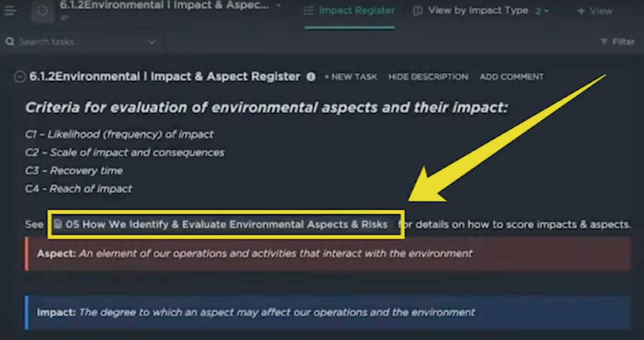The width and height of the screenshot is (644, 340).
Task: Expand the project title dropdown arrow
Action: pyautogui.click(x=279, y=6)
